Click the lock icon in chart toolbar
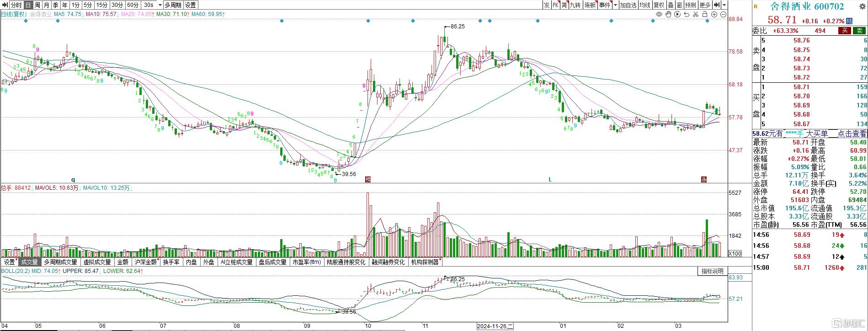 click(x=705, y=15)
